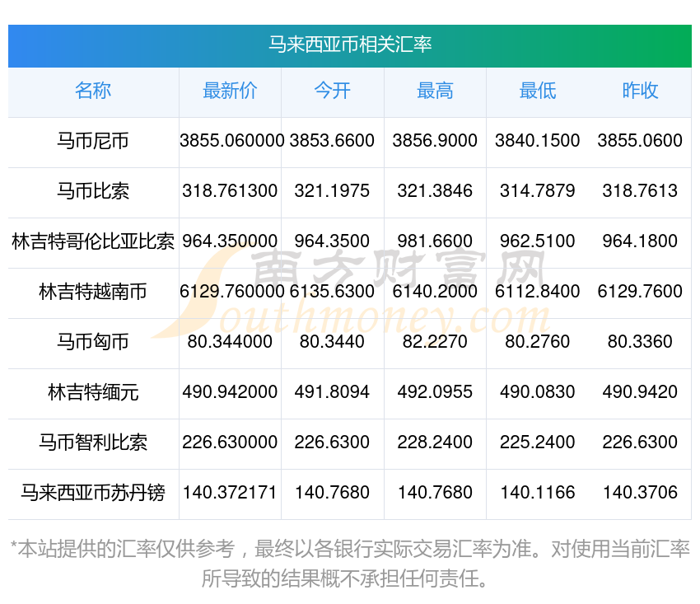The height and width of the screenshot is (604, 700).
Task: Click high value 3856.9000
Action: (x=435, y=141)
